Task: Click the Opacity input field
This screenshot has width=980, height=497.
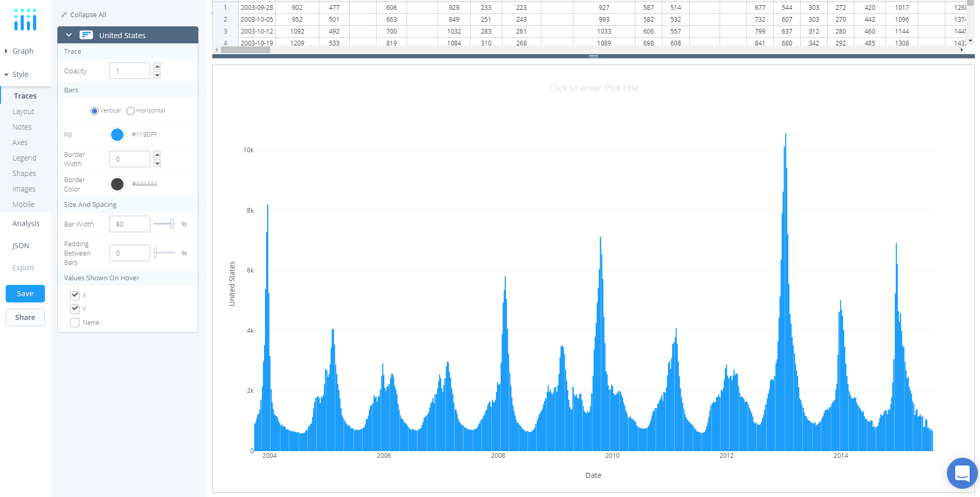Action: [x=130, y=71]
